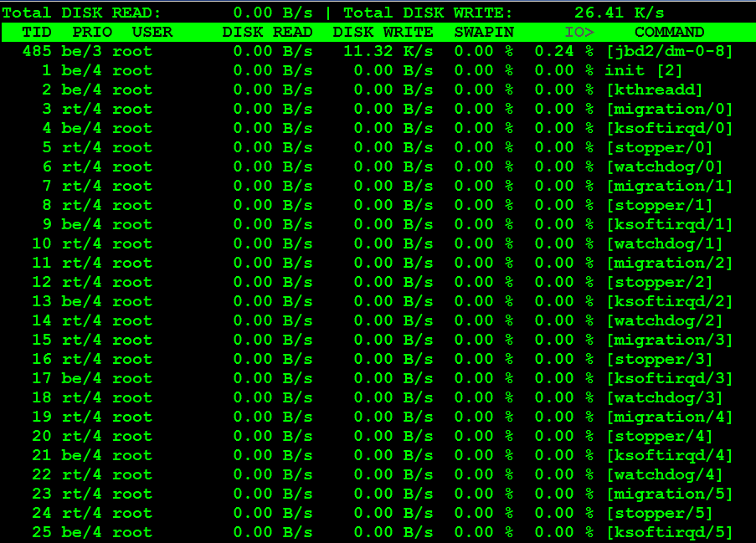Click TID 17 of ksoftirqd/3 row
756x543 pixels.
point(42,378)
